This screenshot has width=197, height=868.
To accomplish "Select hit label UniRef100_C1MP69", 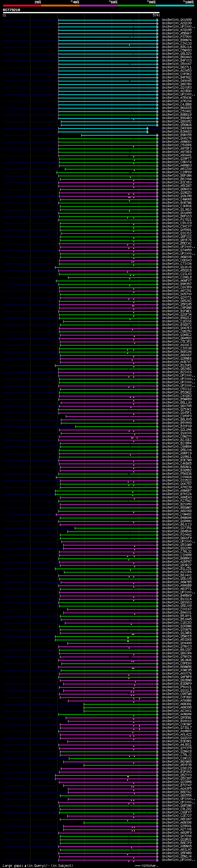I will coord(177,172).
